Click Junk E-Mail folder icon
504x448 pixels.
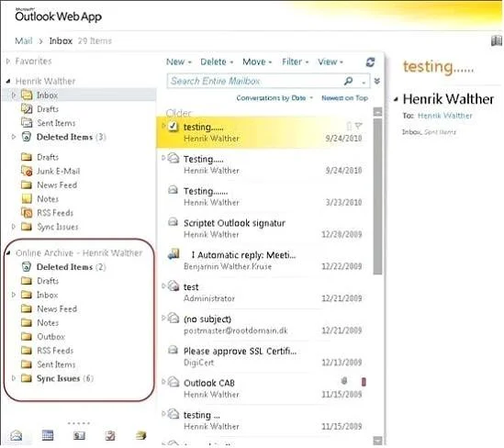(x=27, y=171)
